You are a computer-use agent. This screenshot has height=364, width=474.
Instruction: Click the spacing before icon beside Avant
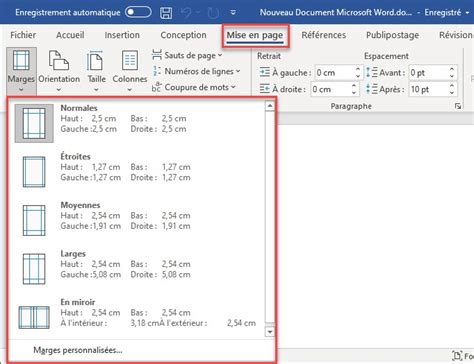pos(372,72)
